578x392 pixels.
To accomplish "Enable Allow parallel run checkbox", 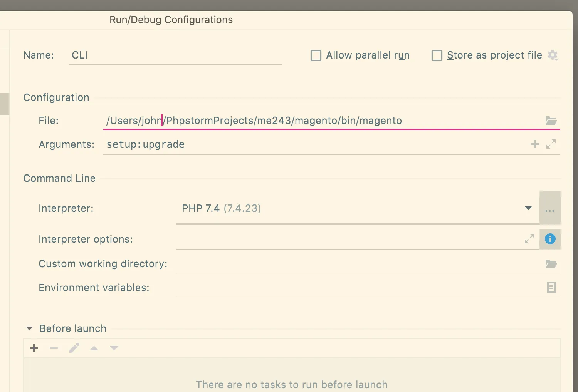I will [x=316, y=55].
